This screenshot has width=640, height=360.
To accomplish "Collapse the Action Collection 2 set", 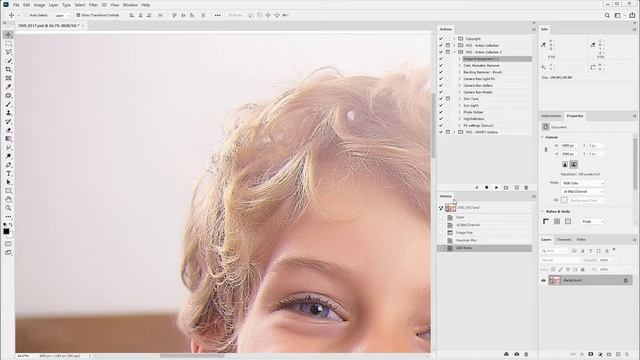I will click(x=454, y=52).
